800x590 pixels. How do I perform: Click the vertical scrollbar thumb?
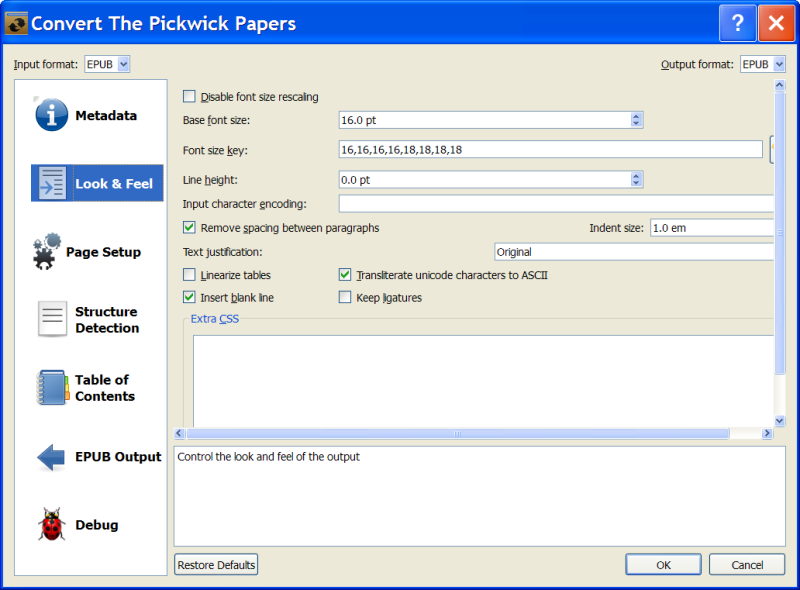[779, 232]
